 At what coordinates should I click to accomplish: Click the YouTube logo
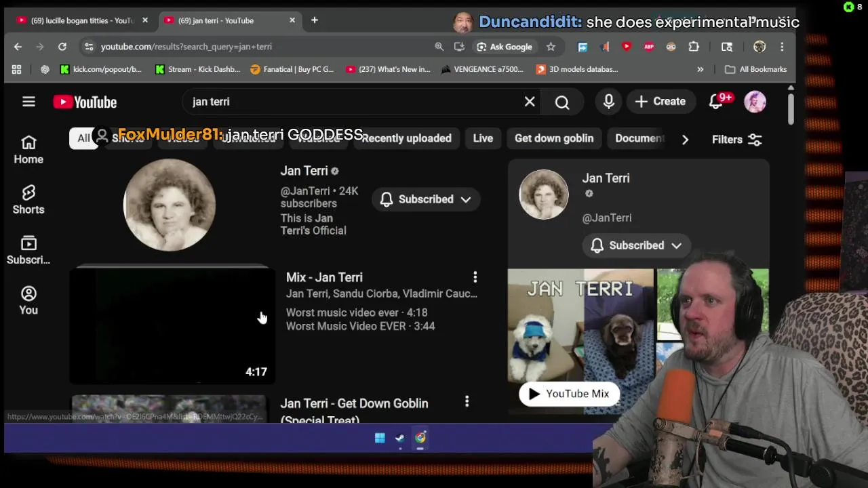(85, 102)
